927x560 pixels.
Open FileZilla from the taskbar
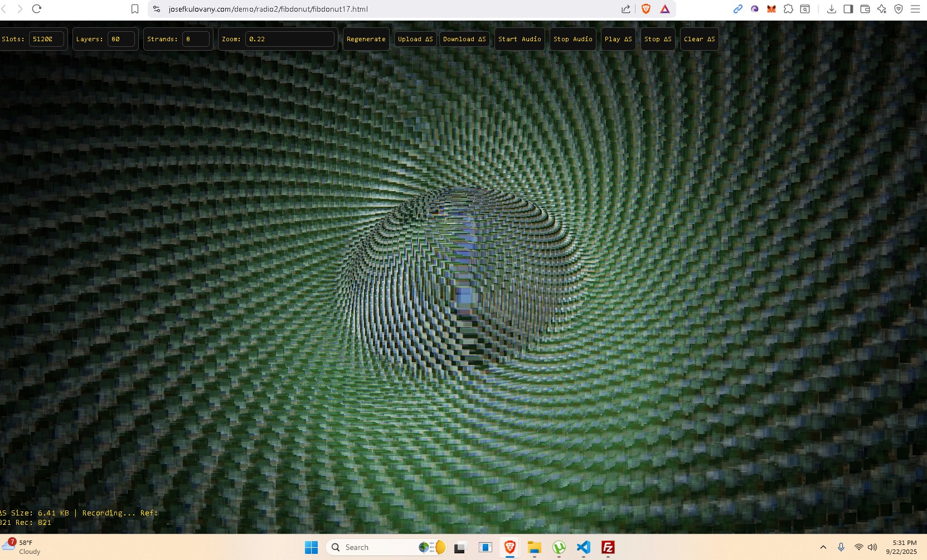pos(608,547)
